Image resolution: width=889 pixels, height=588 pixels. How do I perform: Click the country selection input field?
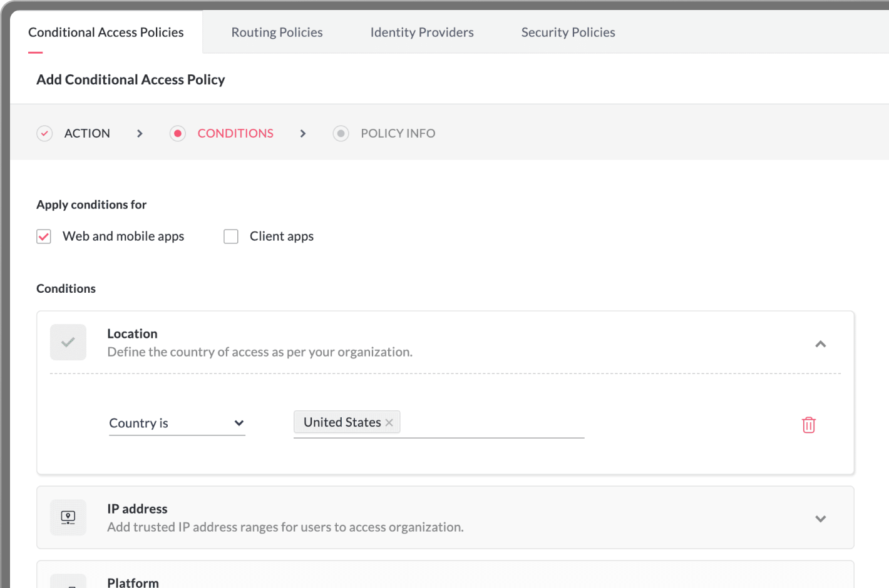pyautogui.click(x=488, y=423)
